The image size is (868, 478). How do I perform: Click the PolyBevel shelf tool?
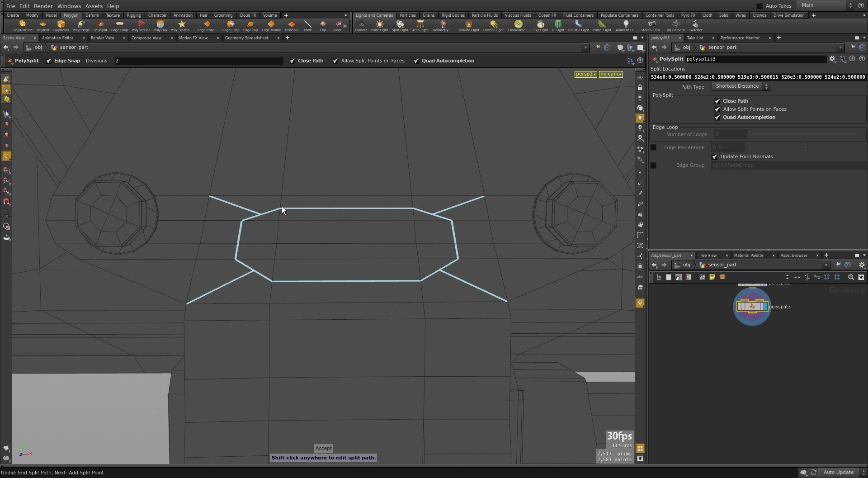click(61, 26)
